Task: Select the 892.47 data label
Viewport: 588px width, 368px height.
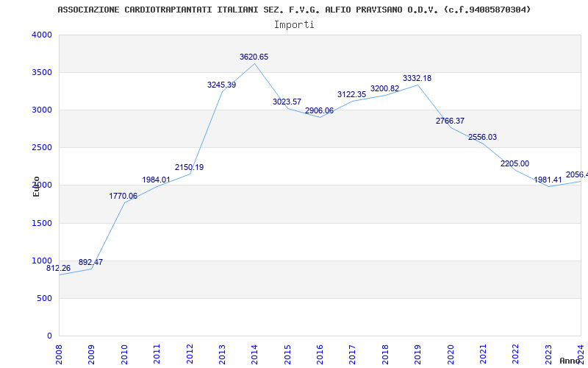Action: tap(90, 262)
